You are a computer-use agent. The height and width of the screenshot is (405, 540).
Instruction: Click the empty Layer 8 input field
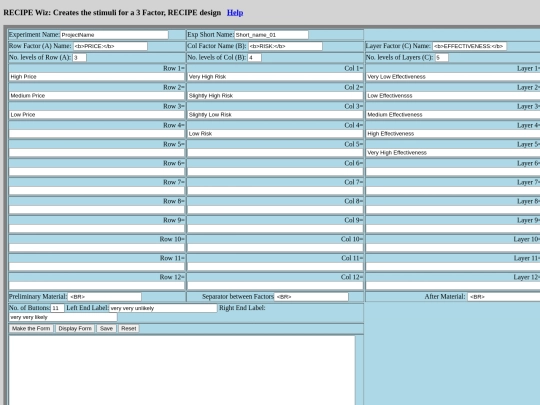pyautogui.click(x=453, y=209)
